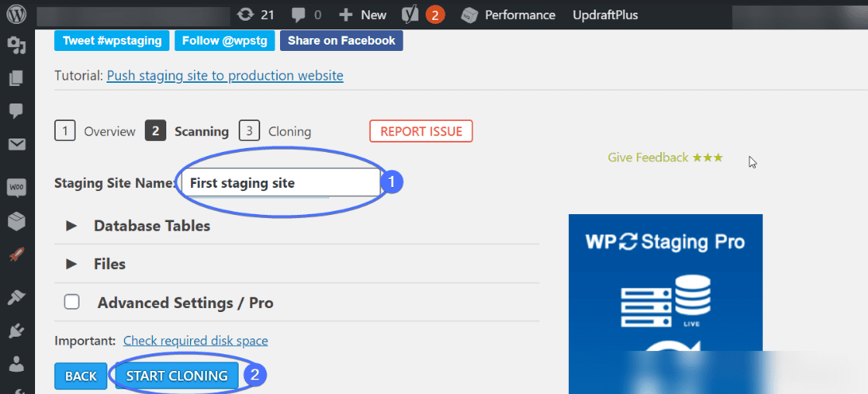Open the Products box icon in the sidebar

pos(17,221)
